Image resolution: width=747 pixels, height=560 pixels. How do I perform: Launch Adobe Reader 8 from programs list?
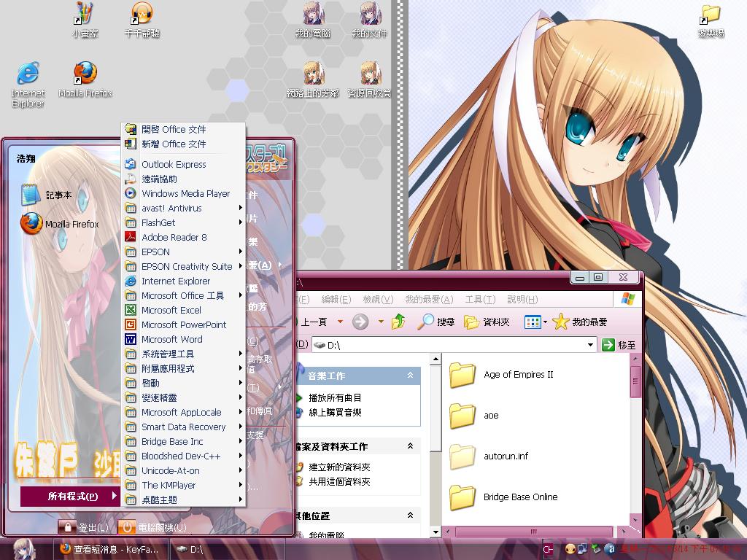[x=174, y=237]
